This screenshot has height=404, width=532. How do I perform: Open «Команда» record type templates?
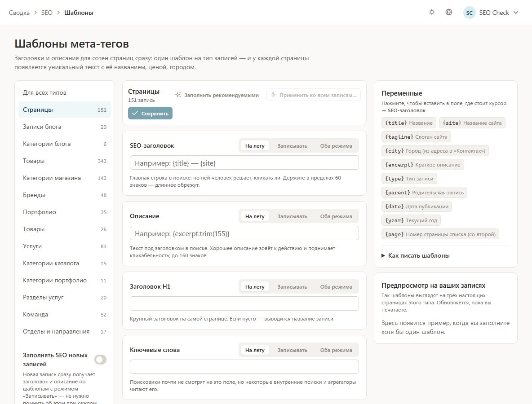tap(64, 315)
